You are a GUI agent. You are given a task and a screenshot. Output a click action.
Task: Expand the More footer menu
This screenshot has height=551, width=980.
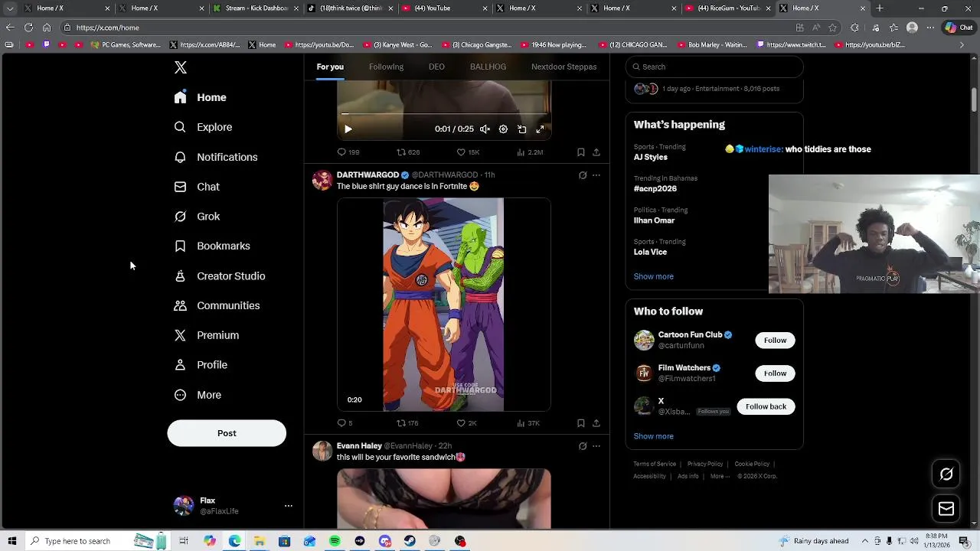tap(719, 476)
